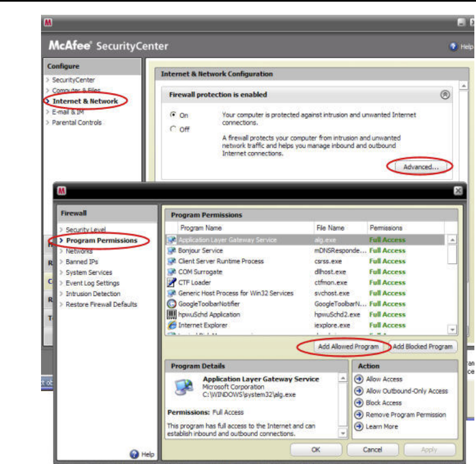Select file name csrss.exe in list
Screen dimensions: 476x464
coord(328,261)
